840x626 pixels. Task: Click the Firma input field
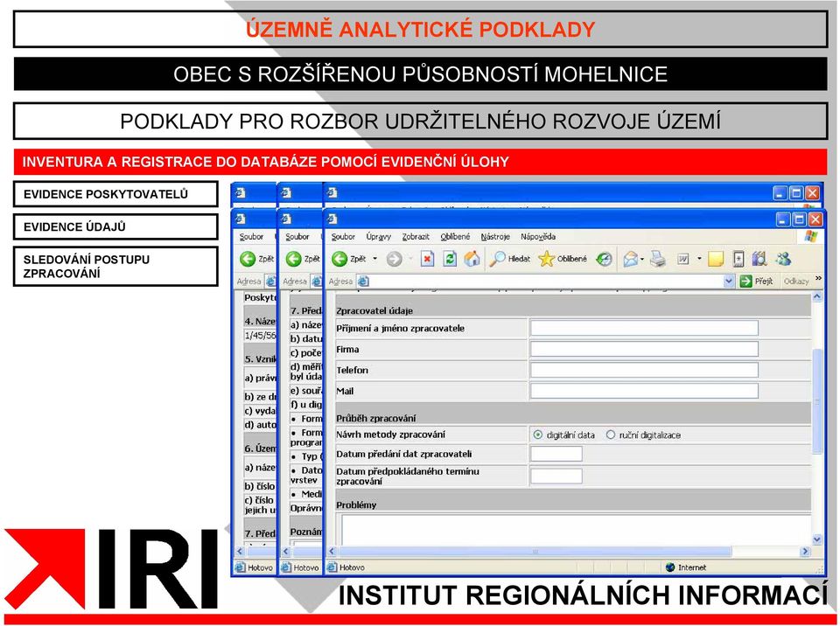[x=644, y=349]
